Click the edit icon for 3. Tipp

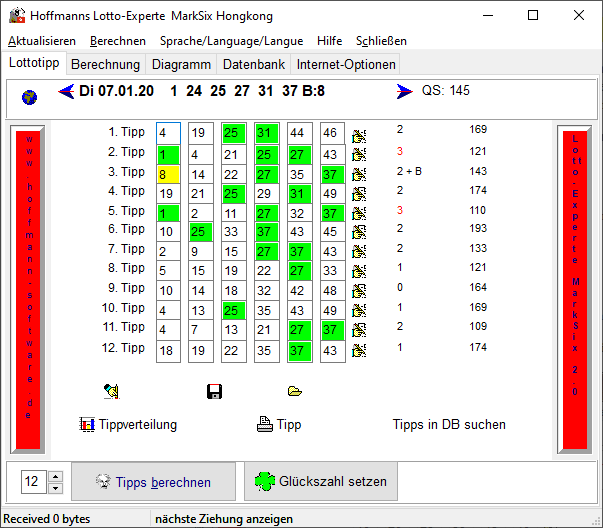(359, 174)
